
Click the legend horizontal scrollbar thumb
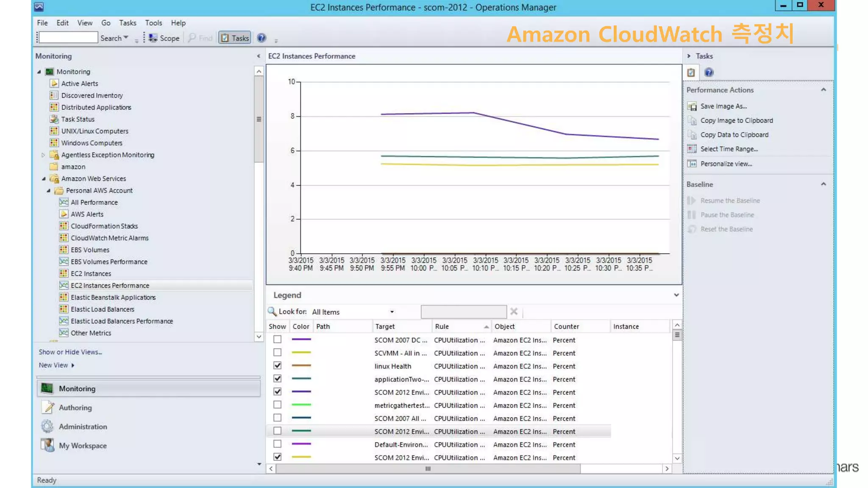[428, 469]
